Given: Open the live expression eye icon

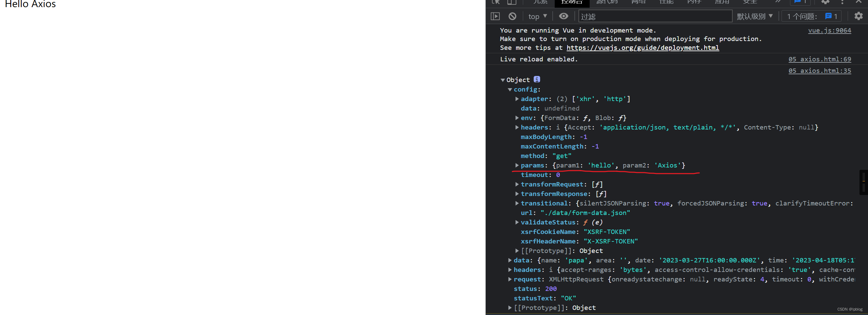Looking at the screenshot, I should pyautogui.click(x=564, y=16).
